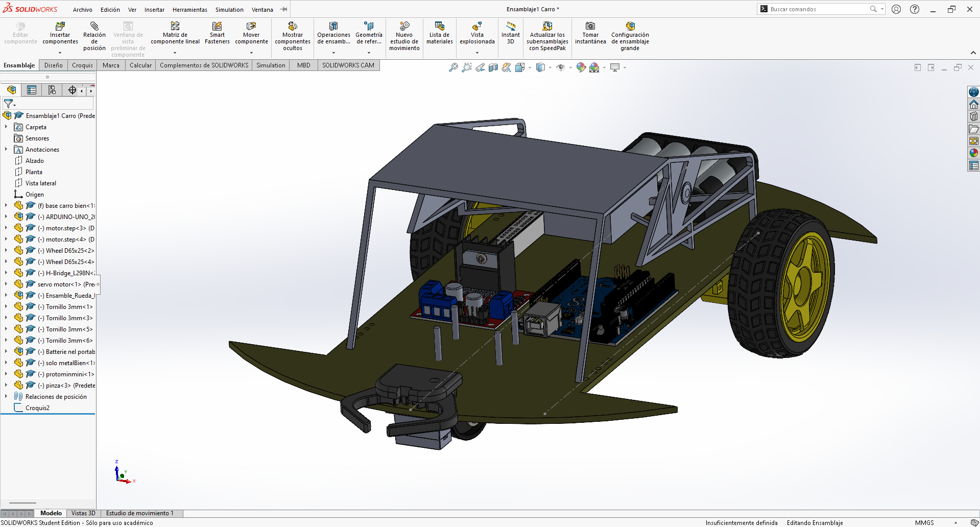Click the Vista explosionada button

[x=476, y=34]
